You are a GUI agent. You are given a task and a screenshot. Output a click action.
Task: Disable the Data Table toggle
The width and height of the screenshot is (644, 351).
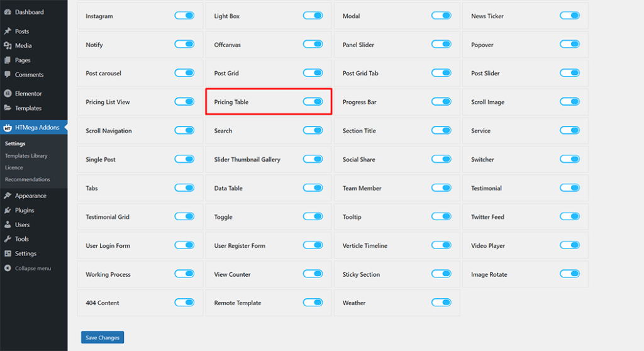(313, 188)
